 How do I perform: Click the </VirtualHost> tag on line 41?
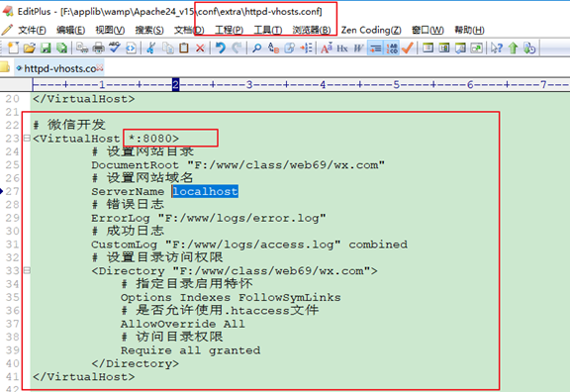pyautogui.click(x=83, y=377)
